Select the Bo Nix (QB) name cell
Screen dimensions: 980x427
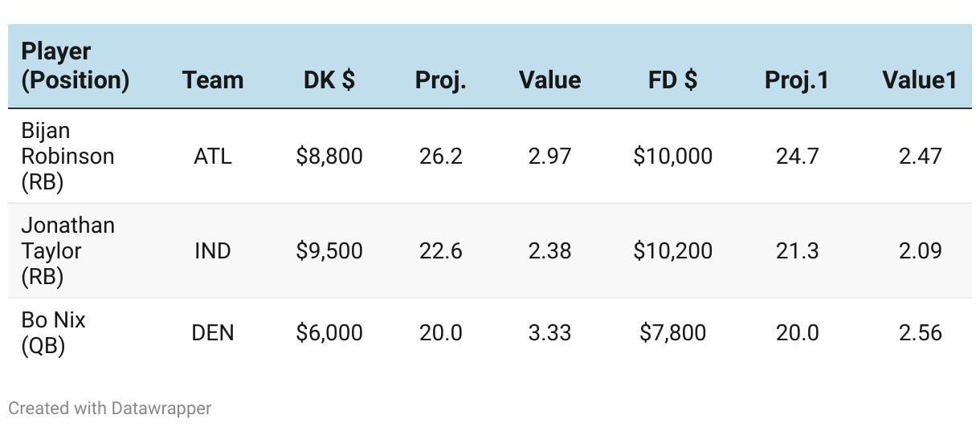coord(53,332)
